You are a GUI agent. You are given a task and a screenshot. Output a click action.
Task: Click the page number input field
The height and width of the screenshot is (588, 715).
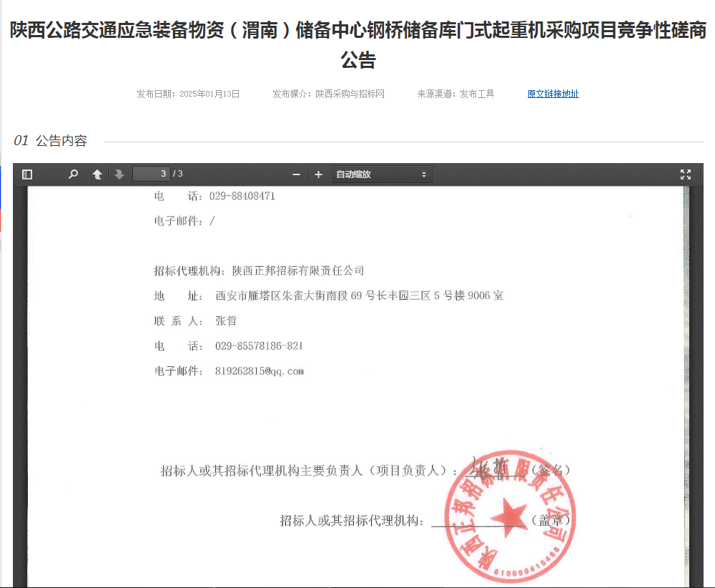tap(151, 174)
